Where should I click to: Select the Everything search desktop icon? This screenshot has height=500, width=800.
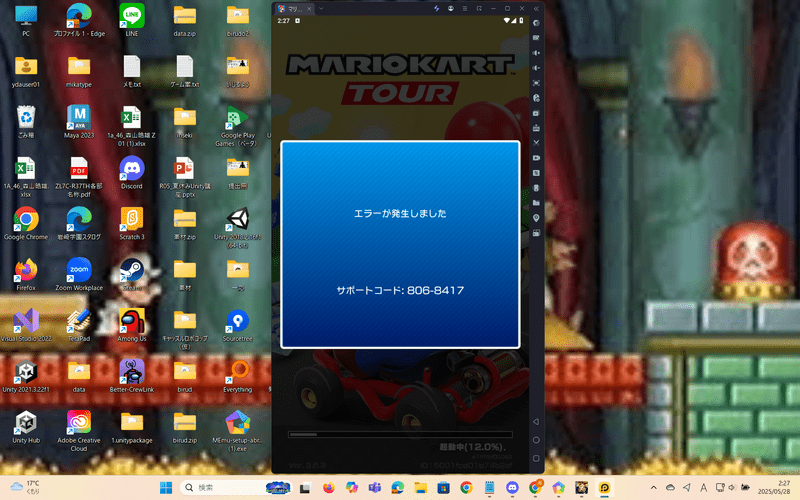tap(238, 377)
